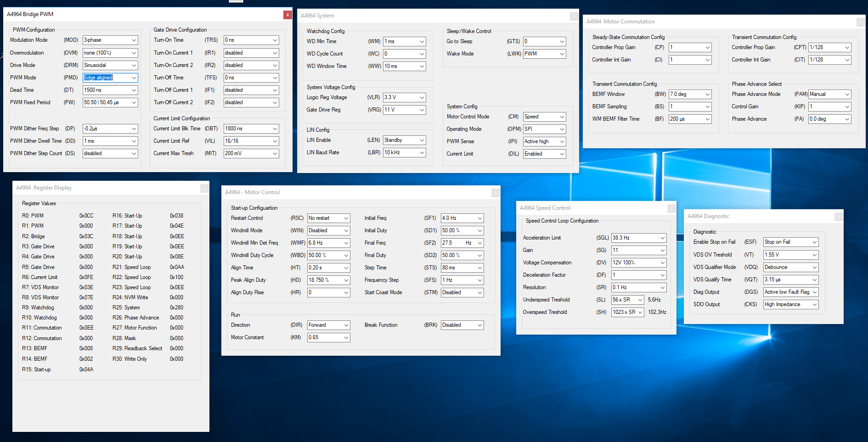
Task: Open the Phase Advance Mode Manual dropdown
Action: pos(830,94)
